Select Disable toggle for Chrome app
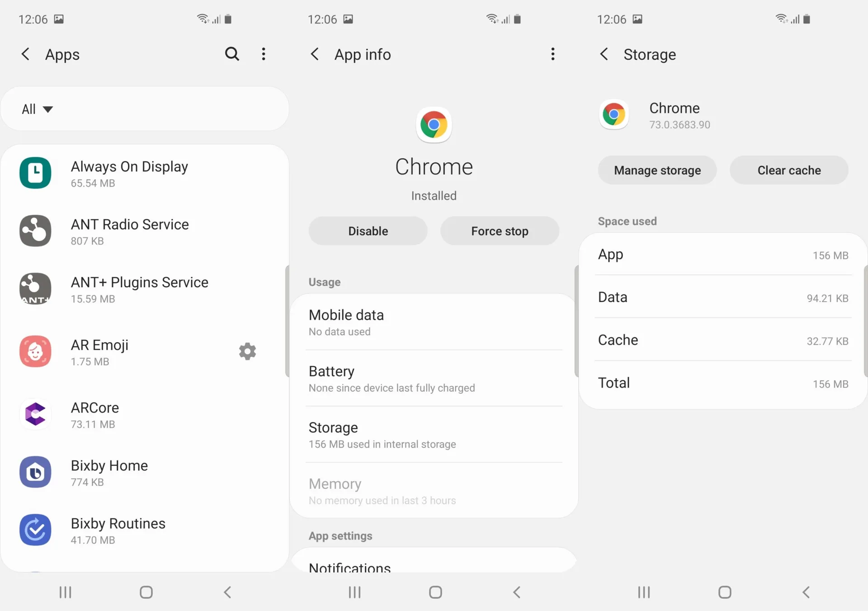The height and width of the screenshot is (611, 868). point(368,230)
